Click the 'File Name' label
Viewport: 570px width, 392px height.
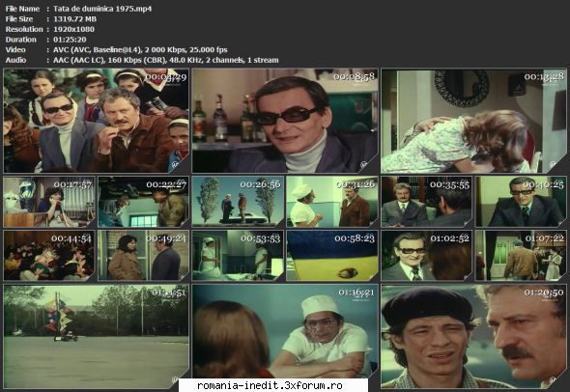click(x=22, y=9)
